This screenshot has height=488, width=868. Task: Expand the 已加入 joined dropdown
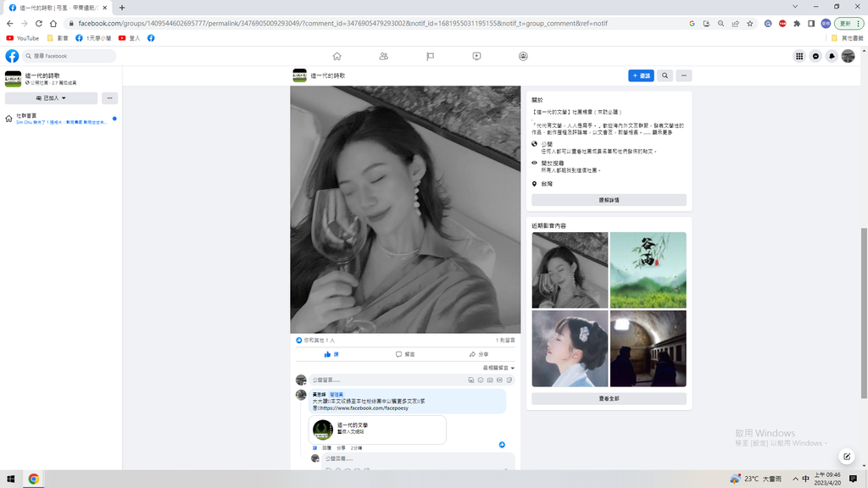[51, 98]
